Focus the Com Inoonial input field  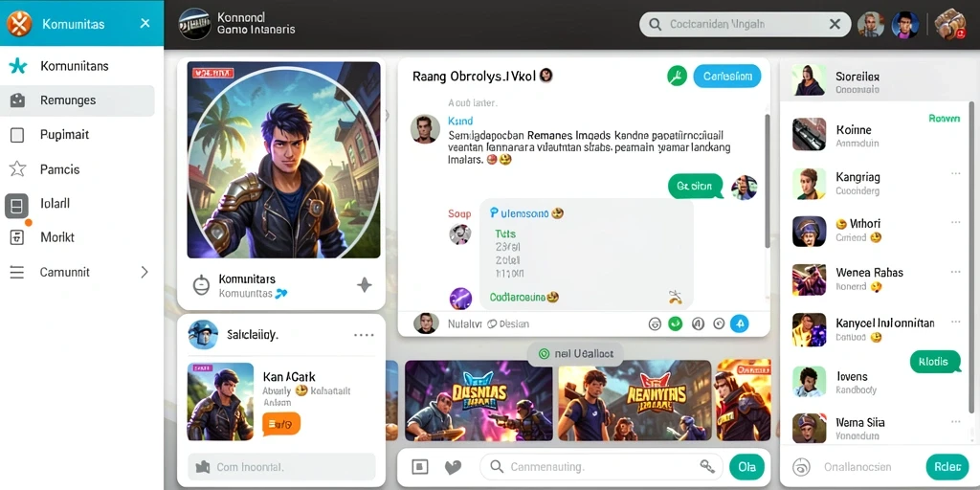(x=282, y=467)
